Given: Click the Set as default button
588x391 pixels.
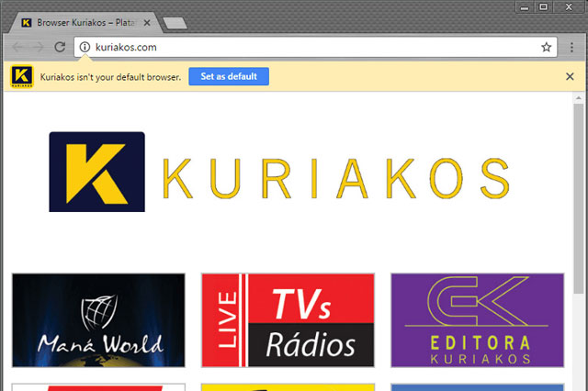Looking at the screenshot, I should (229, 76).
